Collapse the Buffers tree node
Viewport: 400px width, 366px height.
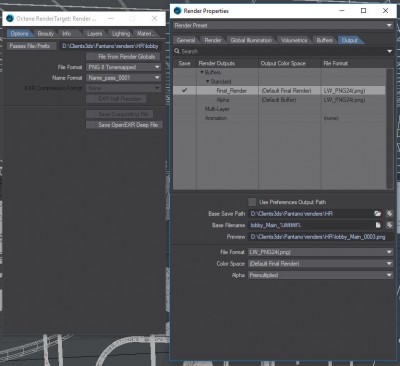[202, 72]
